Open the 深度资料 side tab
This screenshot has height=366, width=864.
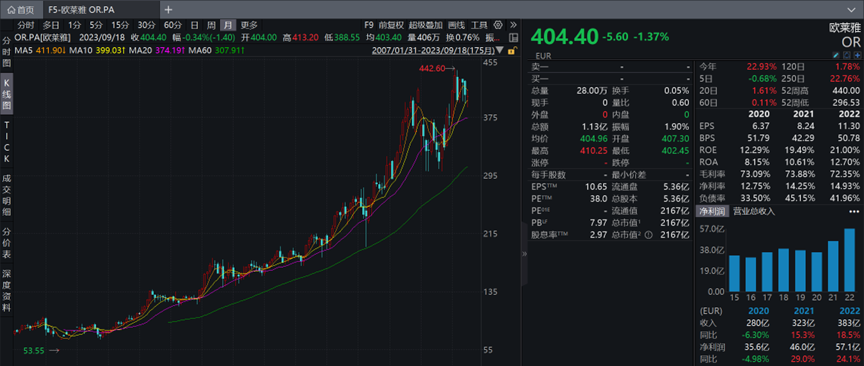[x=7, y=291]
